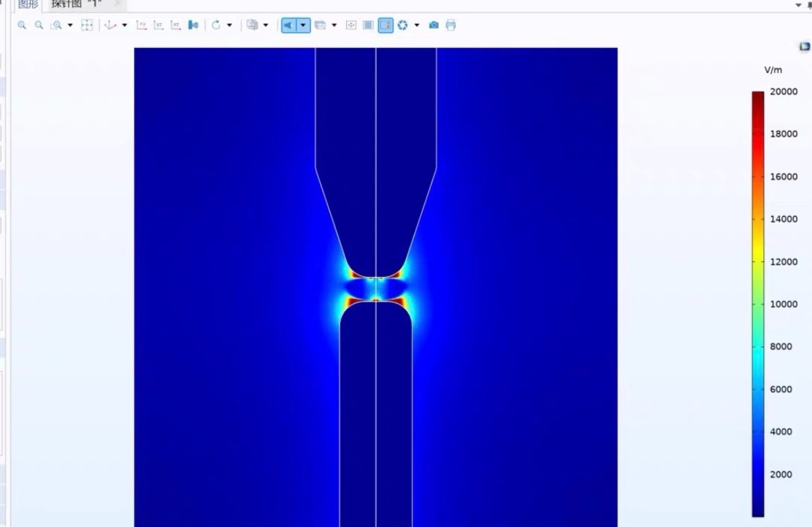
Task: Click the 2000 legend value
Action: point(781,474)
